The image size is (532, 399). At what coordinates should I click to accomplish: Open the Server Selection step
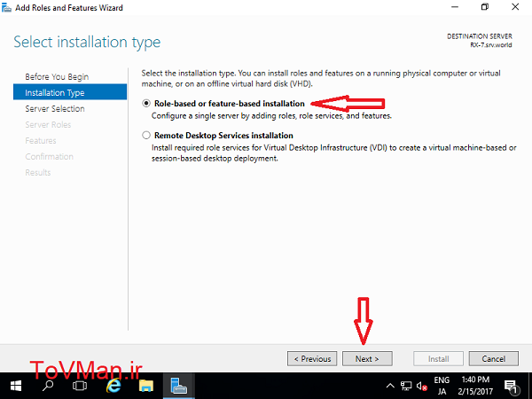point(55,108)
